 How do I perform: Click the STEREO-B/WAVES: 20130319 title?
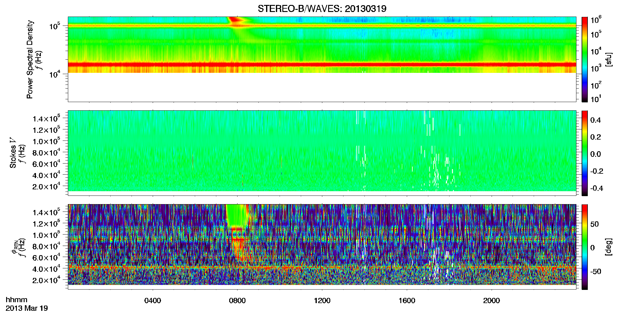[322, 9]
